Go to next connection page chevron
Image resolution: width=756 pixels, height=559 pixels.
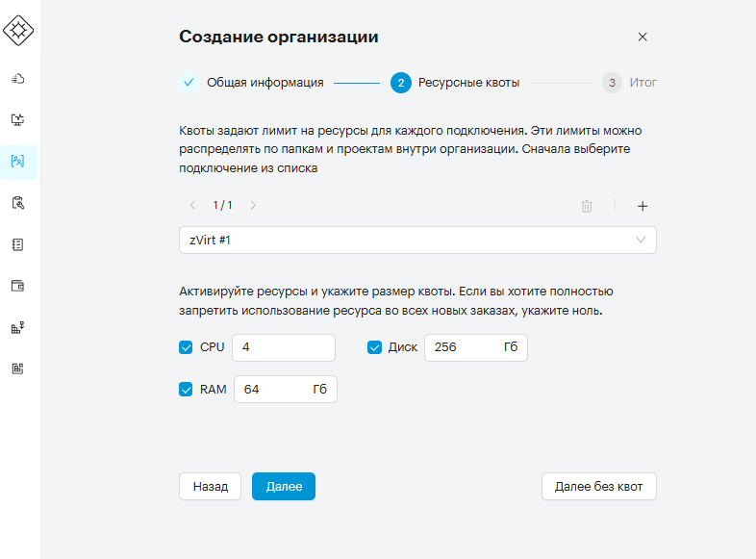tap(253, 206)
